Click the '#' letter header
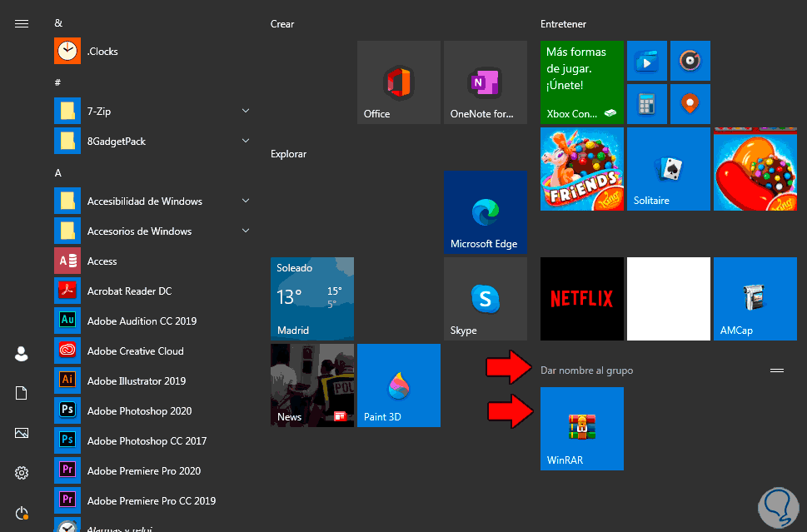The image size is (807, 532). point(57,82)
